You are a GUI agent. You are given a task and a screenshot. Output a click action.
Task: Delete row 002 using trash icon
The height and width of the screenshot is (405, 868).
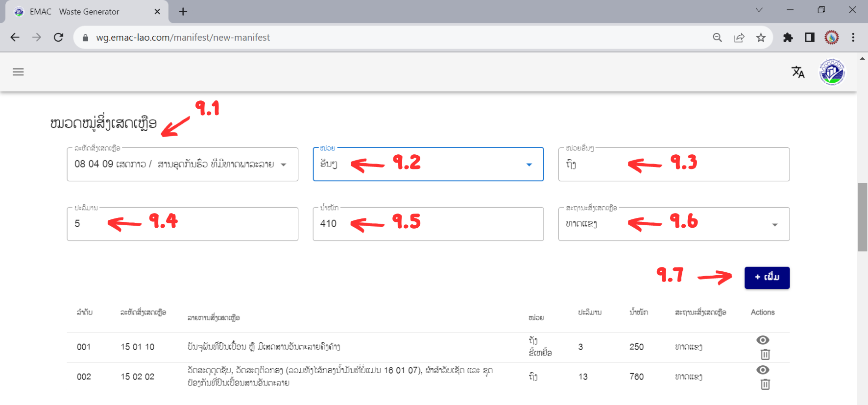765,384
